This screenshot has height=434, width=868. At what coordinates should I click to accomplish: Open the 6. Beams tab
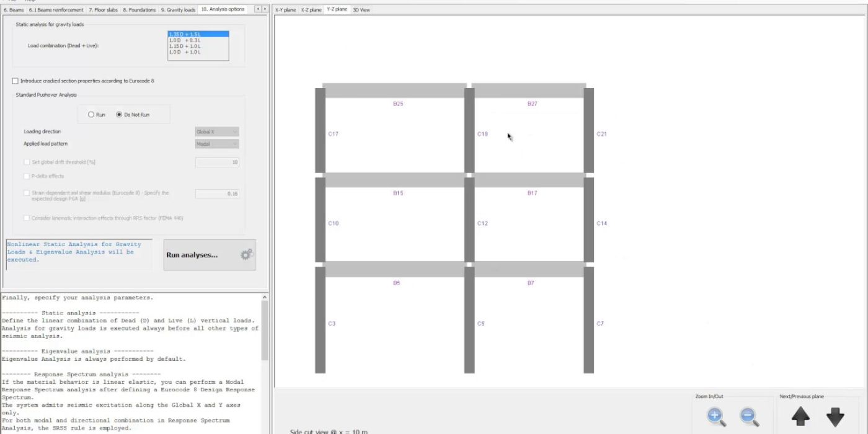pos(14,10)
